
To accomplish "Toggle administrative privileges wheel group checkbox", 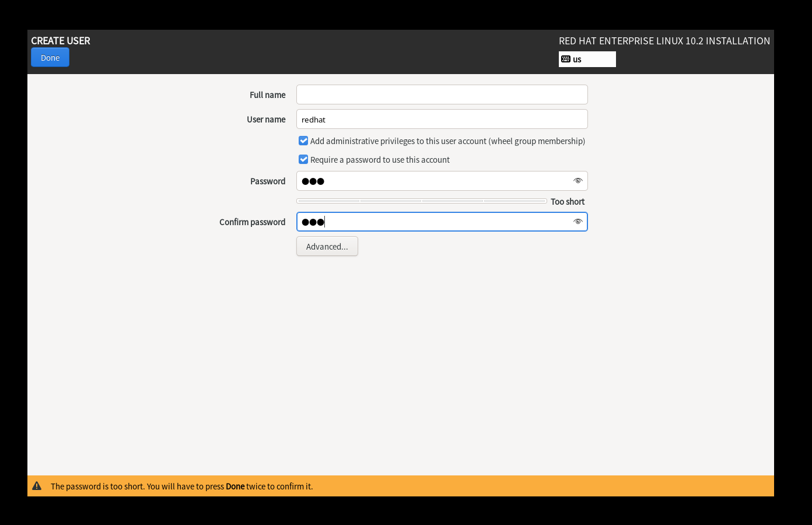I will tap(303, 141).
